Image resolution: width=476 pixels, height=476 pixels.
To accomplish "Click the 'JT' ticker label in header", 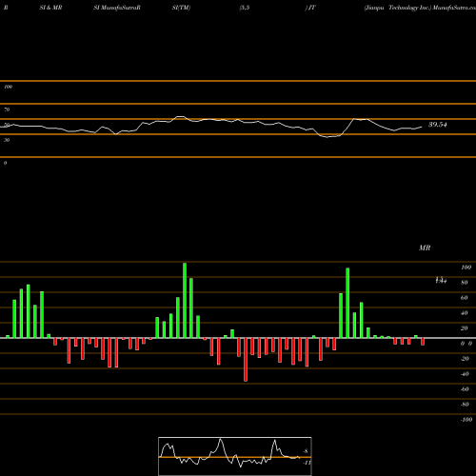I will pos(311,8).
